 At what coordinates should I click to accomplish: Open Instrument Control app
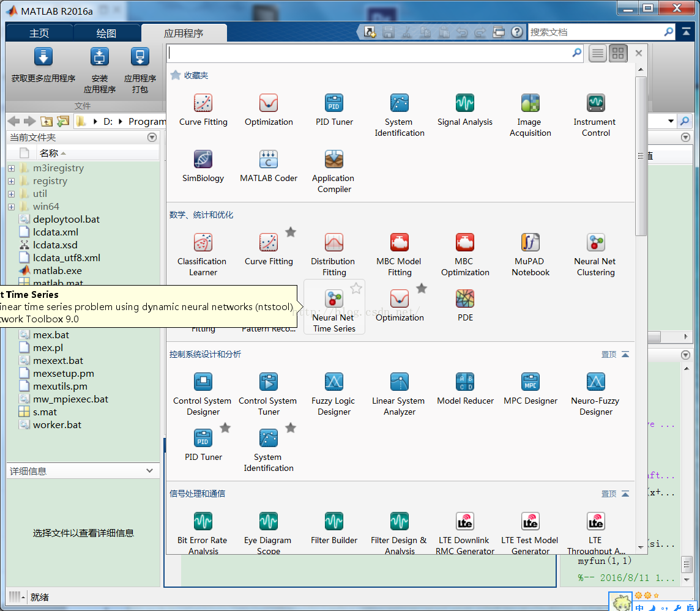pos(595,115)
